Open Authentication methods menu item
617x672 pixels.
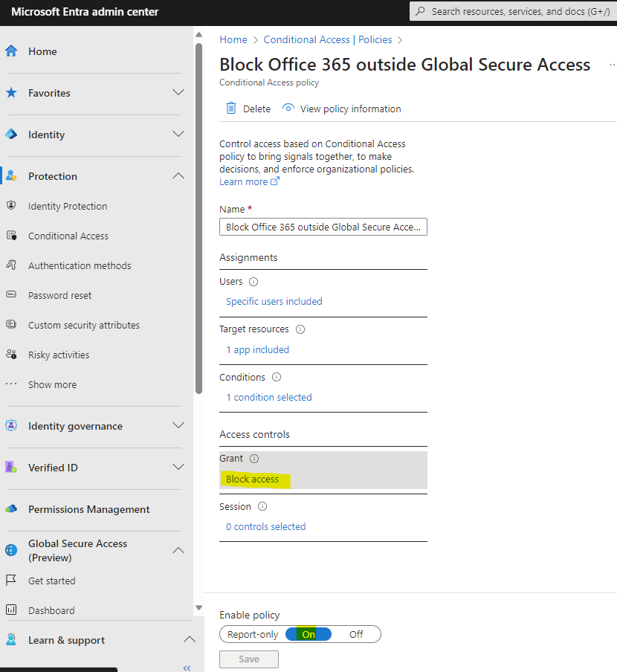pyautogui.click(x=80, y=265)
